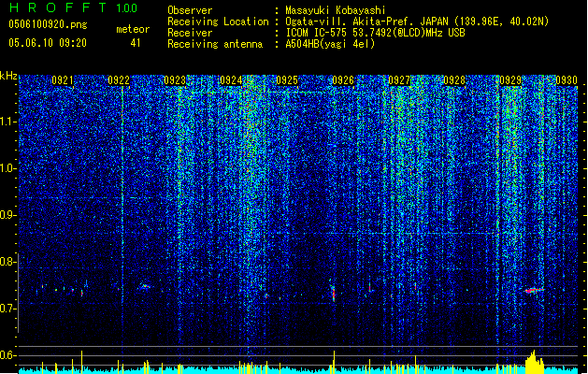Click the large yellow signal peak near 0929
The image size is (588, 374).
coord(535,362)
